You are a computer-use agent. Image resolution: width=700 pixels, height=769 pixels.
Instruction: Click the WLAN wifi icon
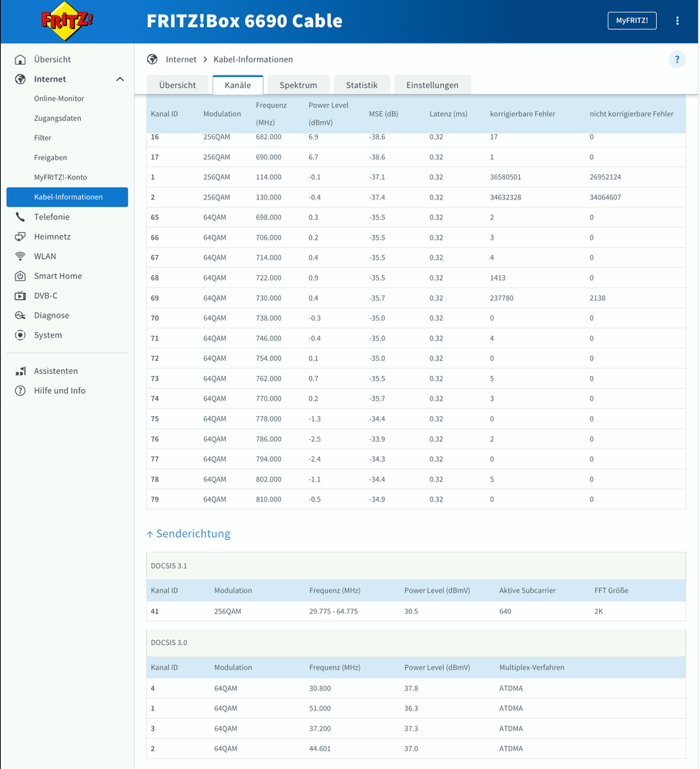coord(20,257)
